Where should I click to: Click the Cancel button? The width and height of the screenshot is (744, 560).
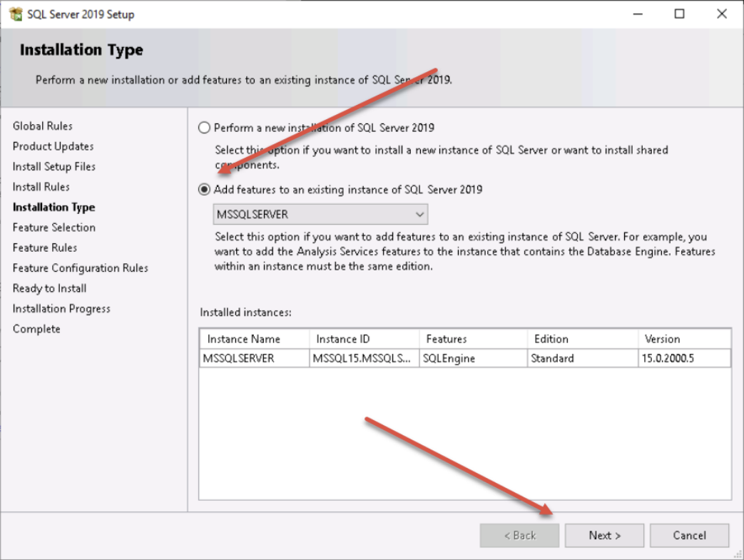(x=689, y=535)
